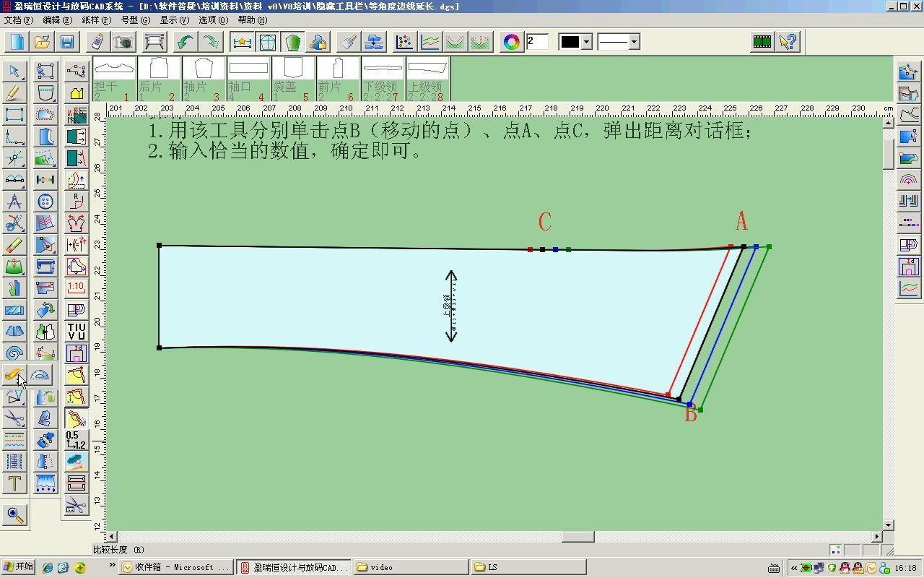The image size is (924, 578).
Task: Select the Compare Length tool in the left toolbar
Action: 16,374
